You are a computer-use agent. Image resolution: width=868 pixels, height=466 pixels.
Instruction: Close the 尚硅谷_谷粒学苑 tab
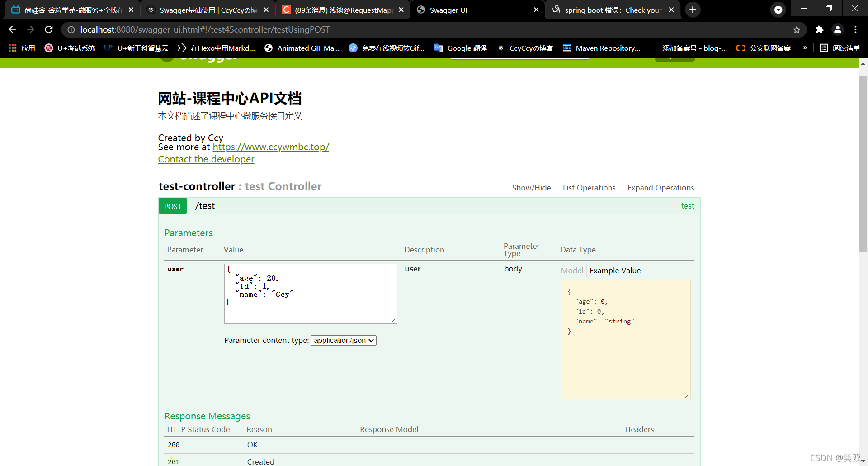point(131,10)
